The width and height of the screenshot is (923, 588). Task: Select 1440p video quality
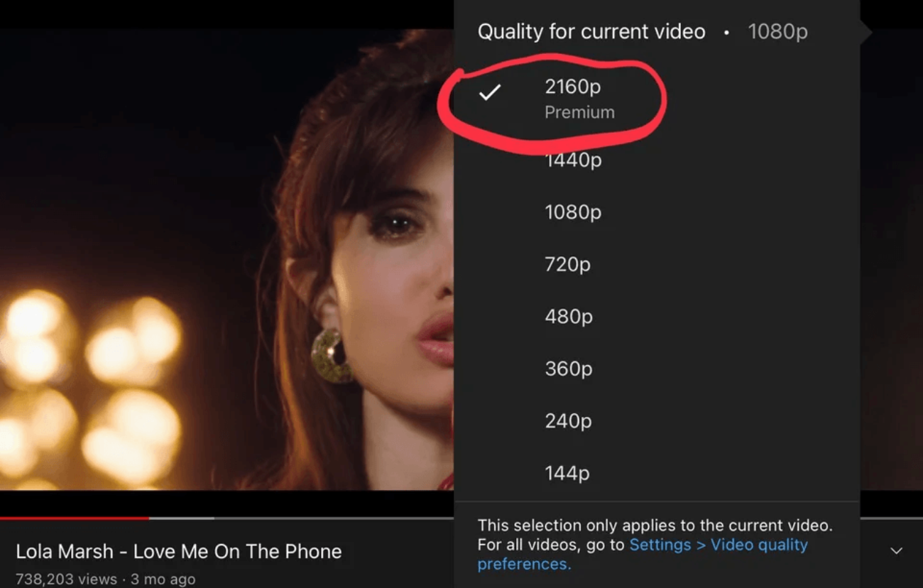[572, 160]
